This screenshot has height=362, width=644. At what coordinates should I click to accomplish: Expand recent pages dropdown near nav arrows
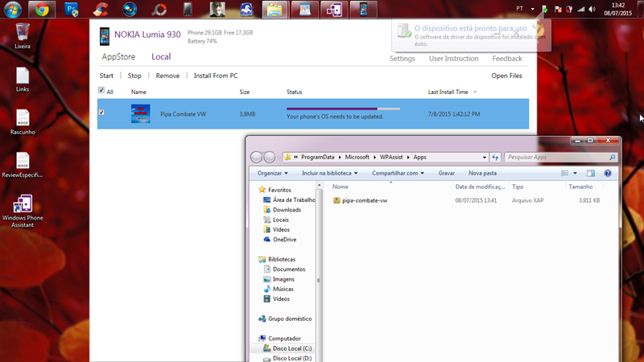point(279,157)
